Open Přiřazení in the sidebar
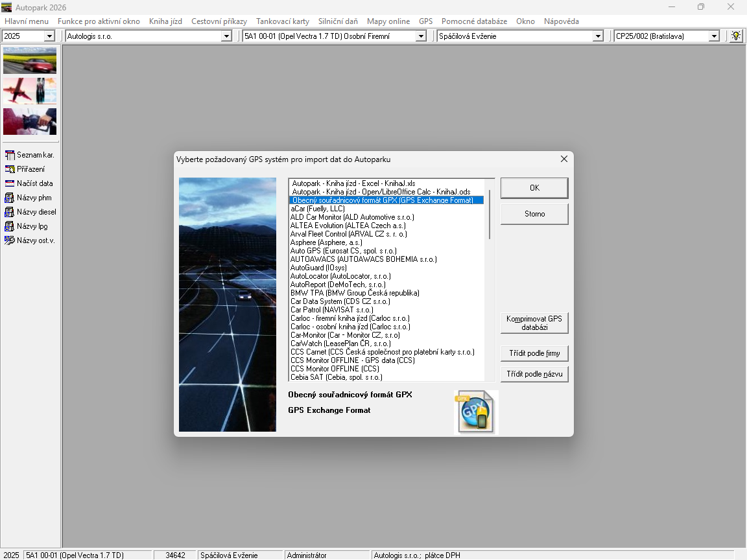The width and height of the screenshot is (747, 560). pos(30,169)
